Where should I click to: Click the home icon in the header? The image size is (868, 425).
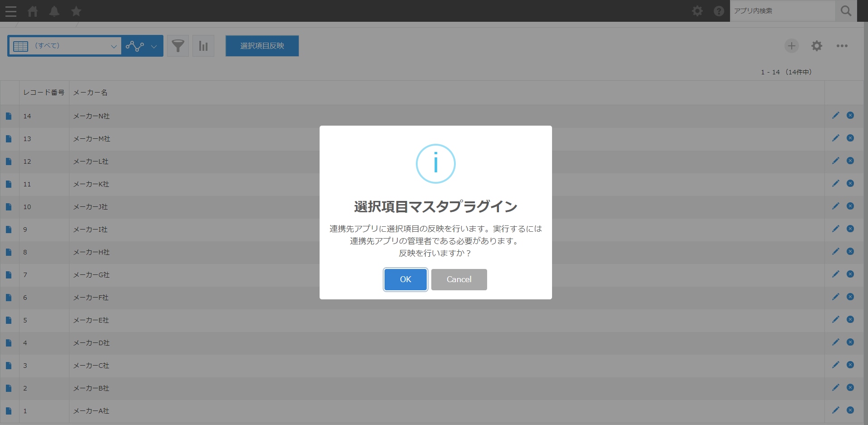click(32, 11)
